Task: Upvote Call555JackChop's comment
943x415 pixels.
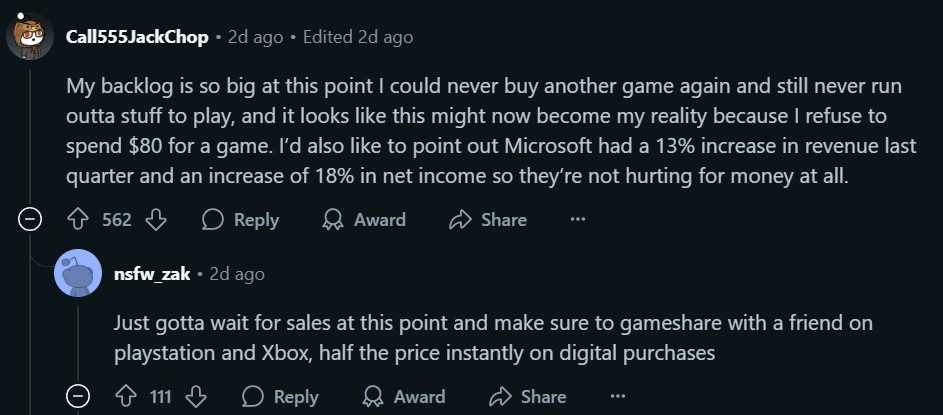Action: click(79, 219)
